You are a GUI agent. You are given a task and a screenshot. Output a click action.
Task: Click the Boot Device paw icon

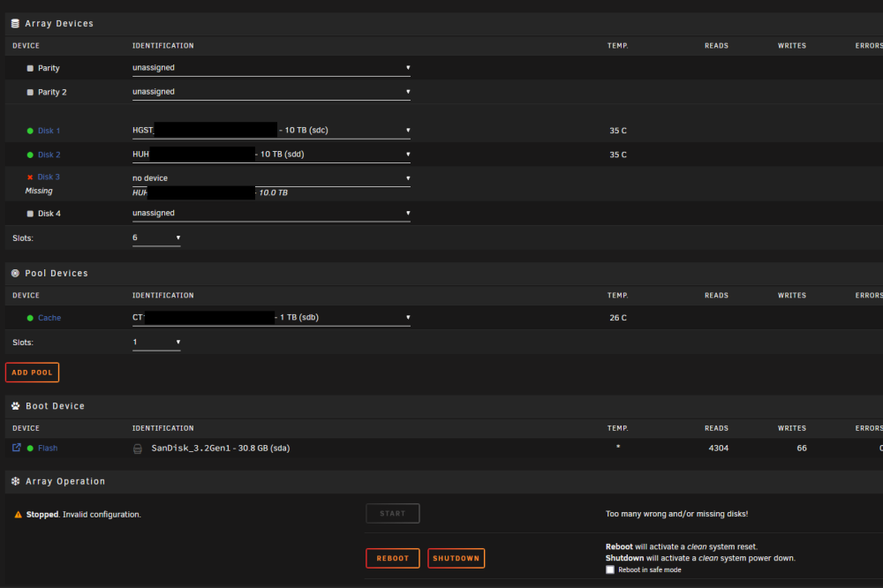tap(15, 406)
